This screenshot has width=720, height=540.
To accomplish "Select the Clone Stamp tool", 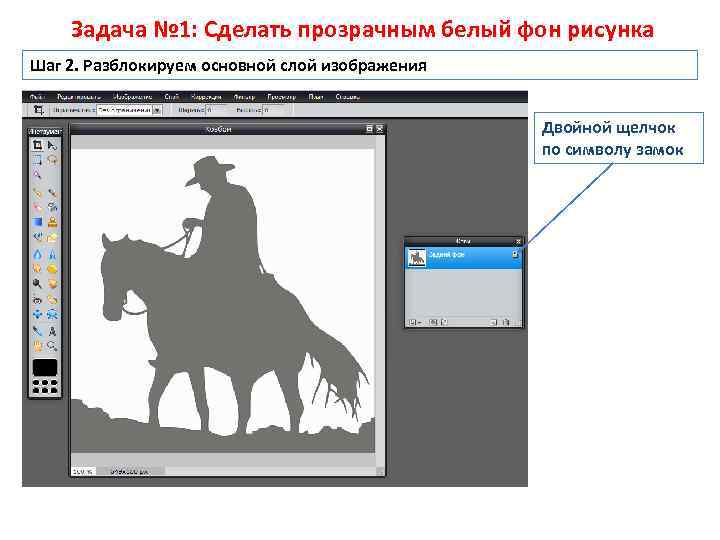I will [52, 222].
